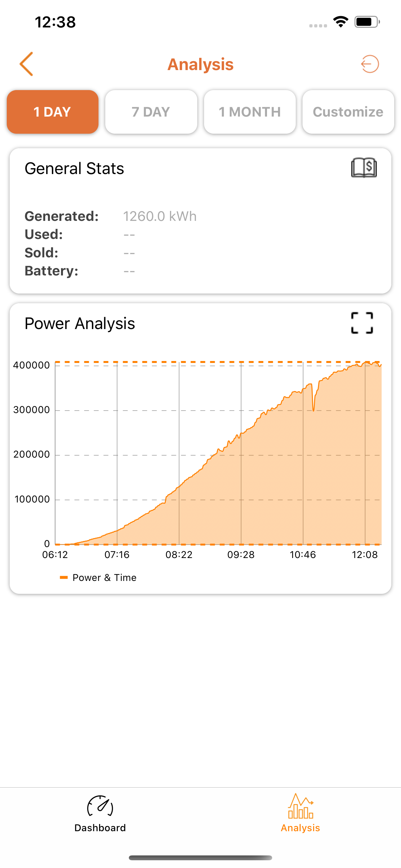Tap the logout icon in header

click(x=370, y=64)
